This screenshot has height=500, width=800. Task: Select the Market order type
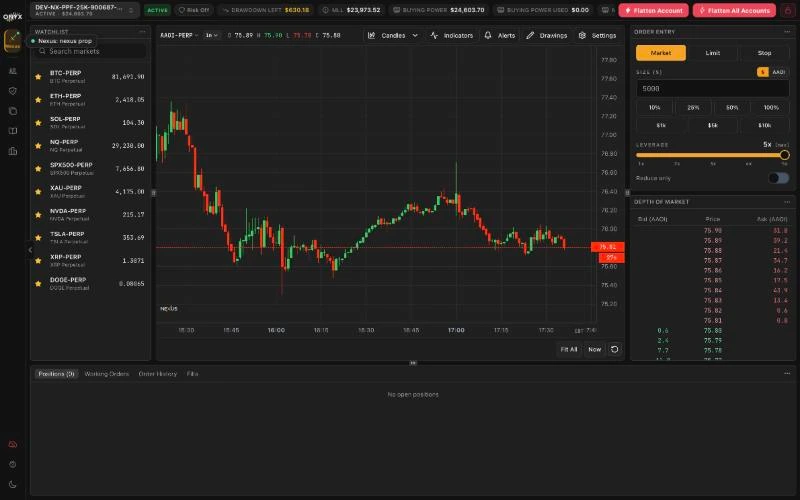tap(661, 53)
